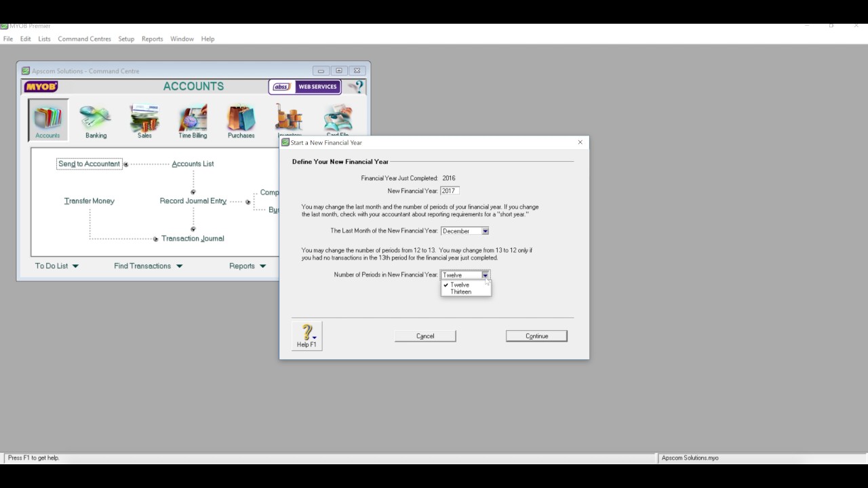Viewport: 868px width, 488px height.
Task: Click the Financial Year Just Completed value 2016
Action: (x=448, y=178)
